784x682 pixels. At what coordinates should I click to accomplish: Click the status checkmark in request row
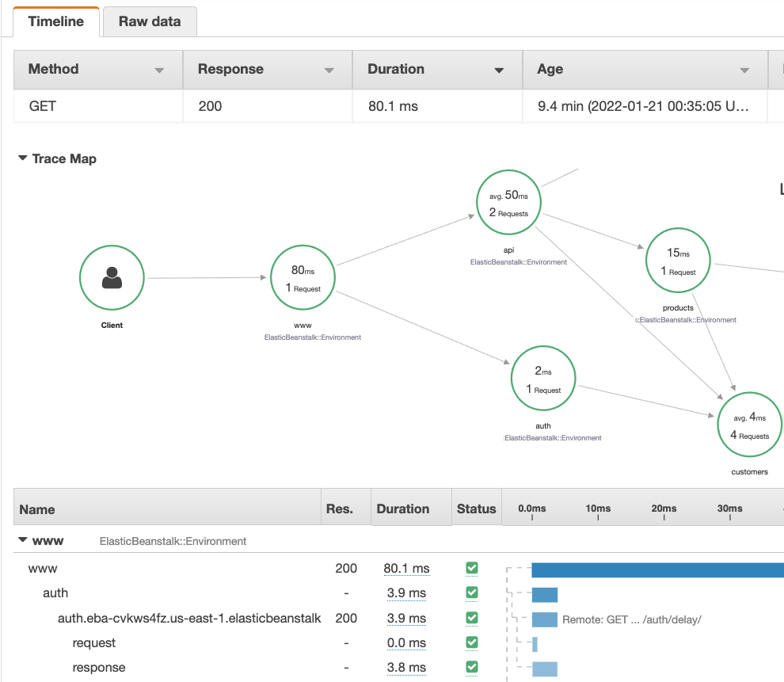472,642
